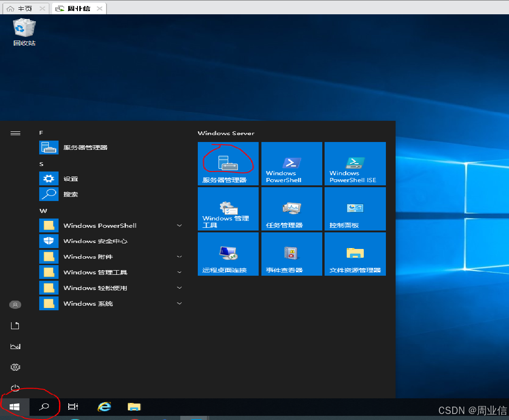Screen dimensions: 509x420
Task: Expand the Windows 系统 group
Action: [x=179, y=303]
